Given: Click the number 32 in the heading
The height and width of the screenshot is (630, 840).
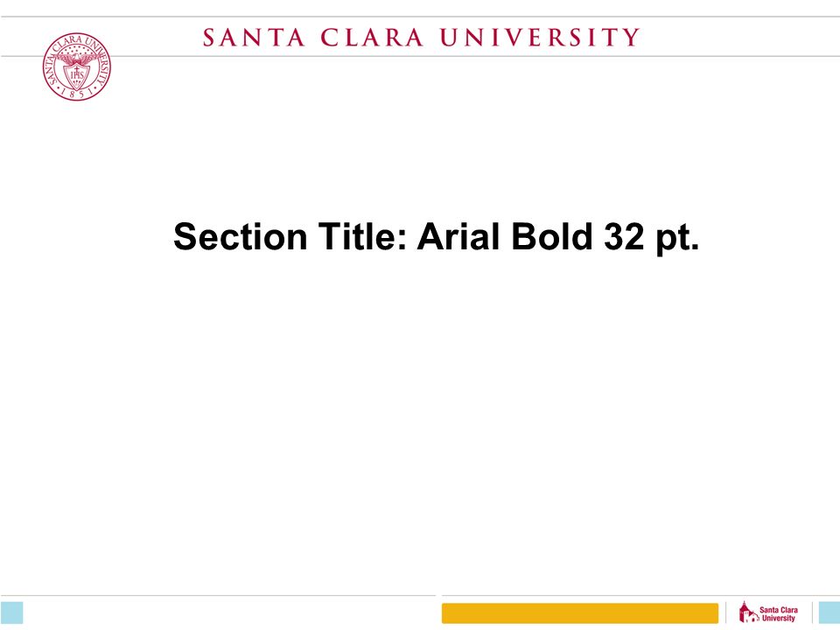Looking at the screenshot, I should 624,236.
